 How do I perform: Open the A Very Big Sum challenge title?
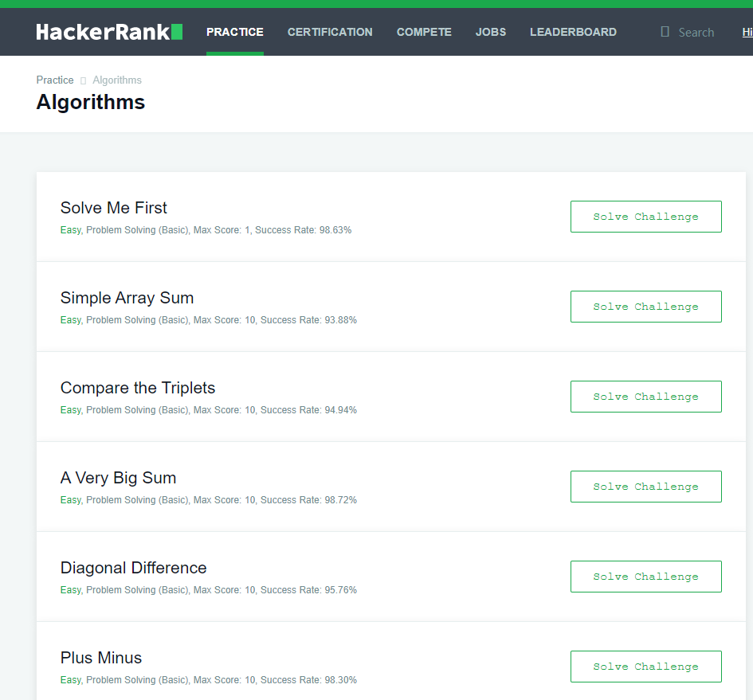point(118,478)
